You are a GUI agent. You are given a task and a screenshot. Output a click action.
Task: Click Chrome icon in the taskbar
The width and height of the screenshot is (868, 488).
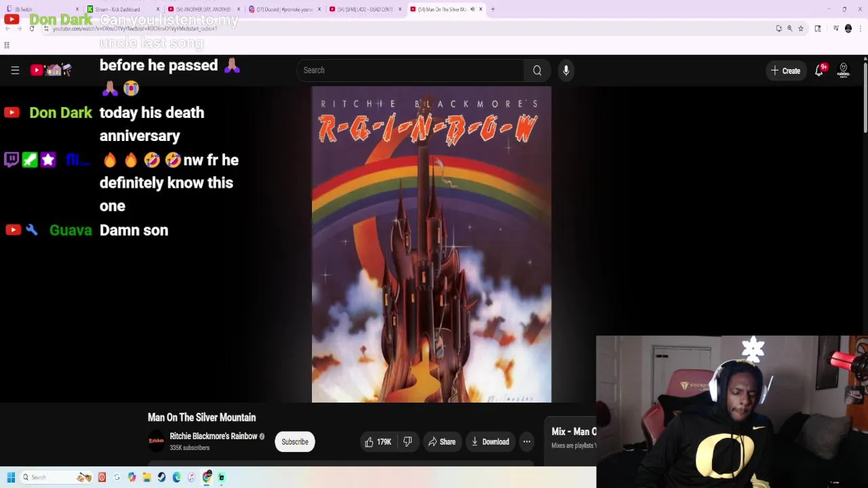coord(207,477)
